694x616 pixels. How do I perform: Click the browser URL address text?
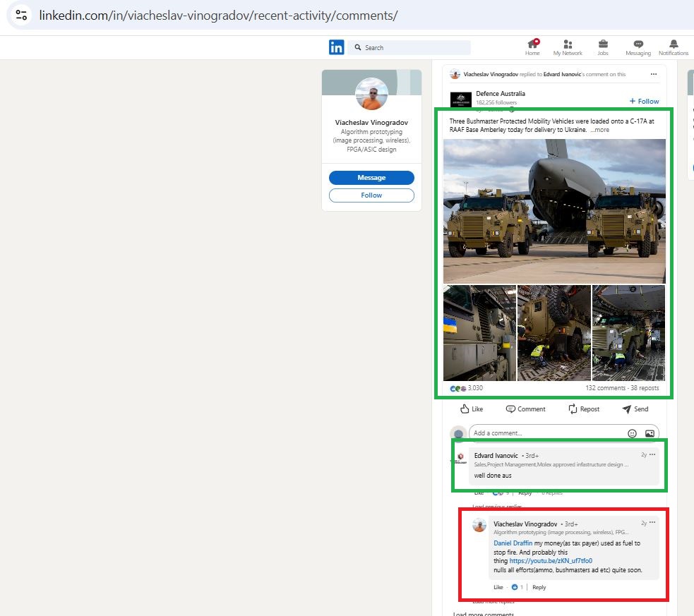(x=218, y=16)
